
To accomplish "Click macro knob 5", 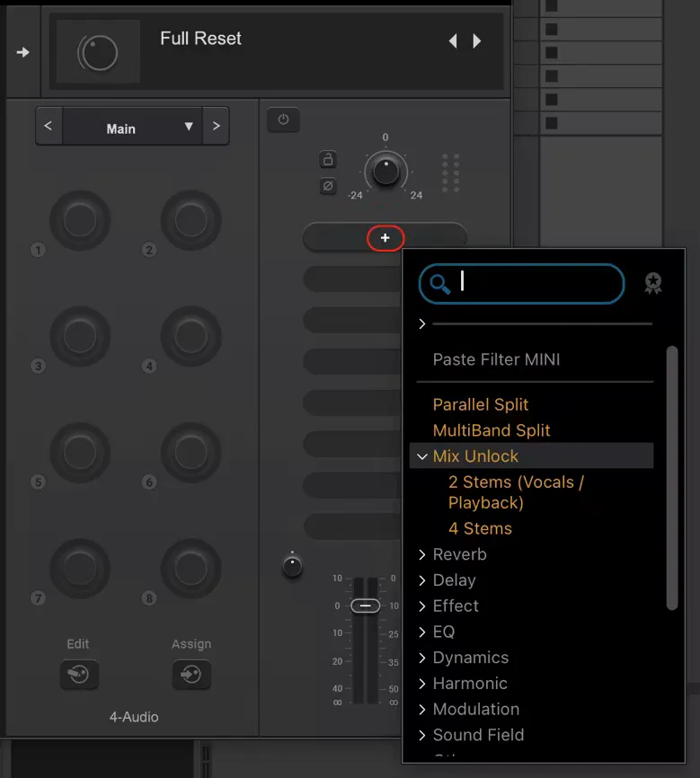I will point(80,453).
